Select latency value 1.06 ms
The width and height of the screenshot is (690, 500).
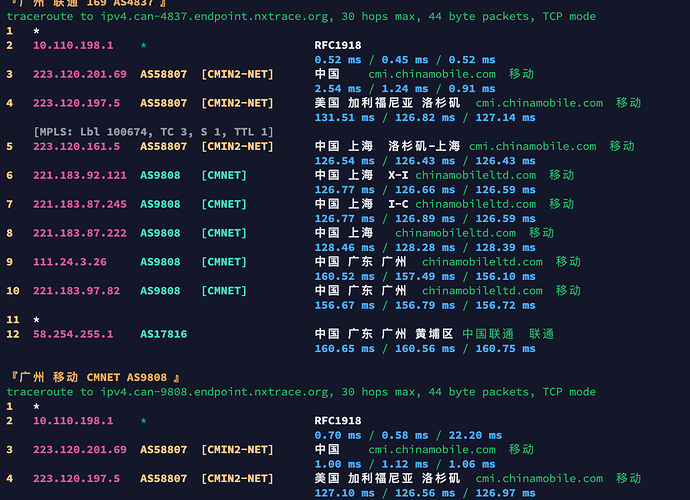pos(472,464)
